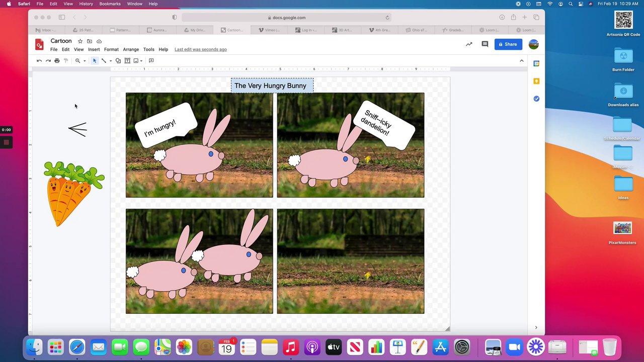Switch to the Gradebook tab
This screenshot has height=362, width=644.
(454, 30)
